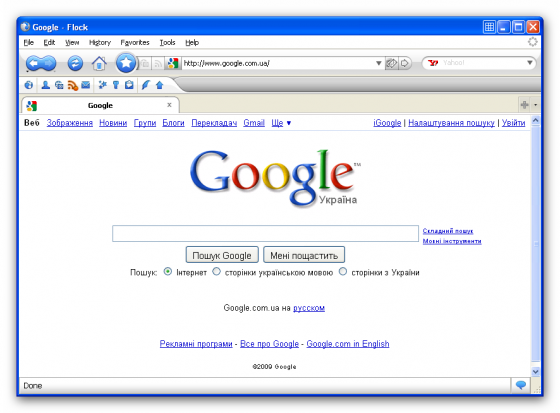Go forward using the right arrow button

point(49,64)
